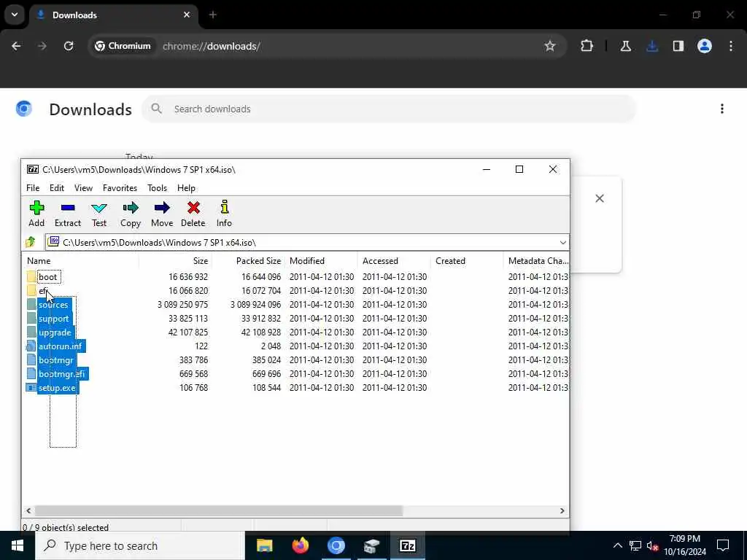Image resolution: width=747 pixels, height=560 pixels.
Task: Show the Chromium downloads tray icon
Action: pos(652,46)
